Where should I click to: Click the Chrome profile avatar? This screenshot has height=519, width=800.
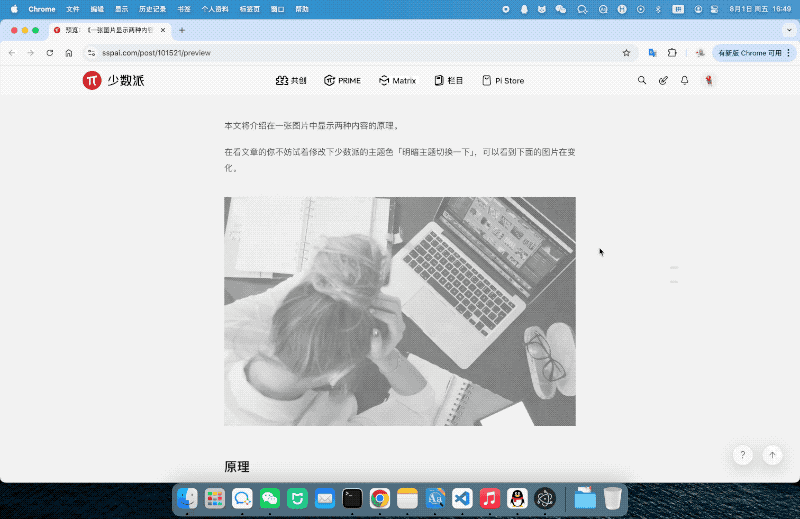tap(700, 53)
